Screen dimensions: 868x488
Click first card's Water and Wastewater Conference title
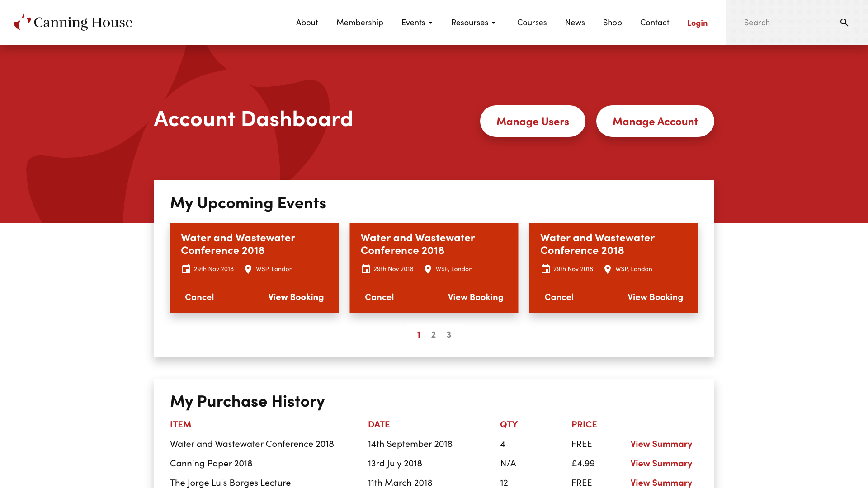click(x=238, y=244)
